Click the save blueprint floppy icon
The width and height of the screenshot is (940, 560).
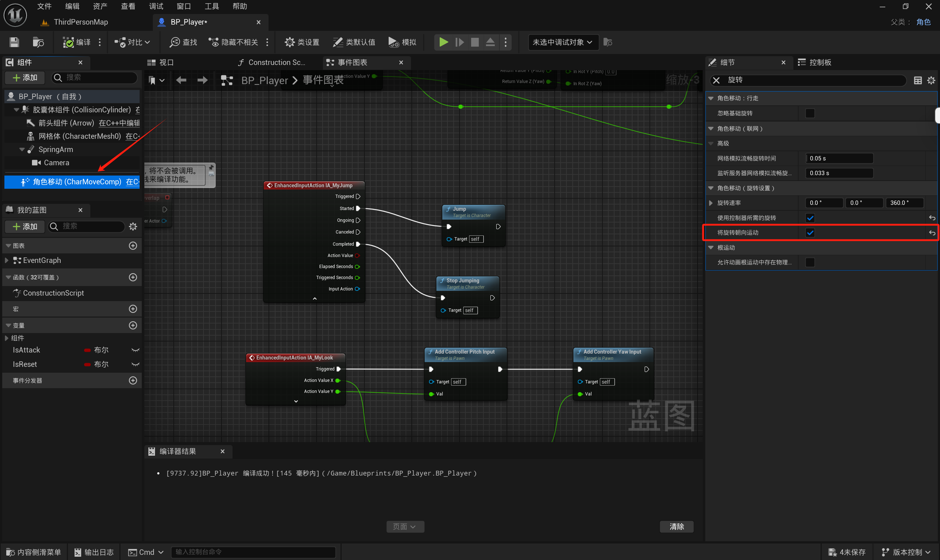pyautogui.click(x=14, y=42)
